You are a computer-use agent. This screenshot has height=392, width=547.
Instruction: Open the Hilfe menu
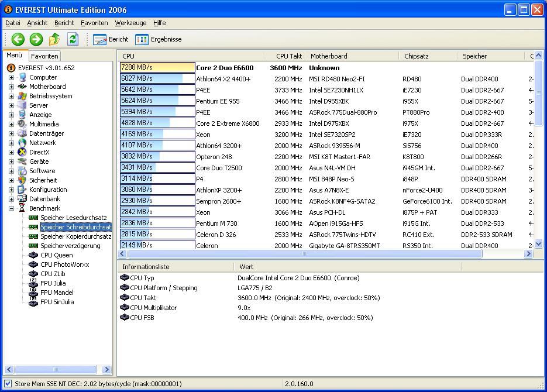pyautogui.click(x=160, y=23)
